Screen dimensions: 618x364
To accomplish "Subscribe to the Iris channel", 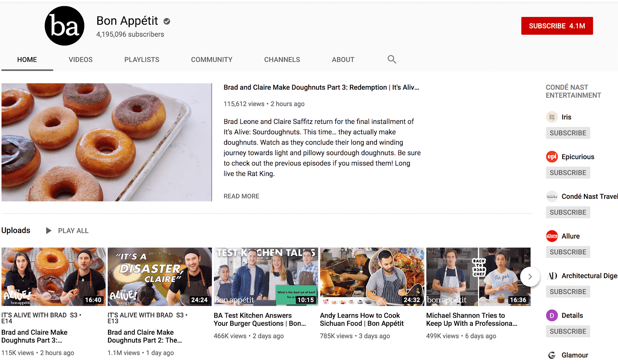I will [568, 133].
